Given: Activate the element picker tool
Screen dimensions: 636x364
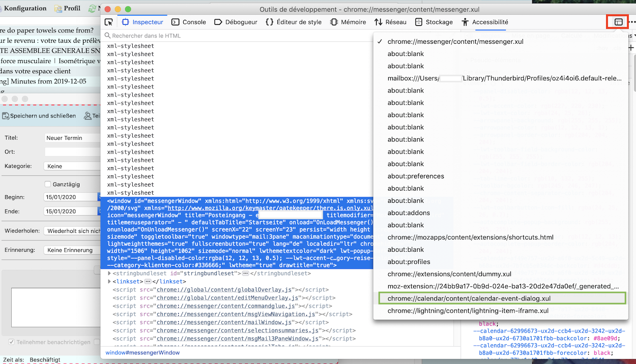Looking at the screenshot, I should [109, 22].
